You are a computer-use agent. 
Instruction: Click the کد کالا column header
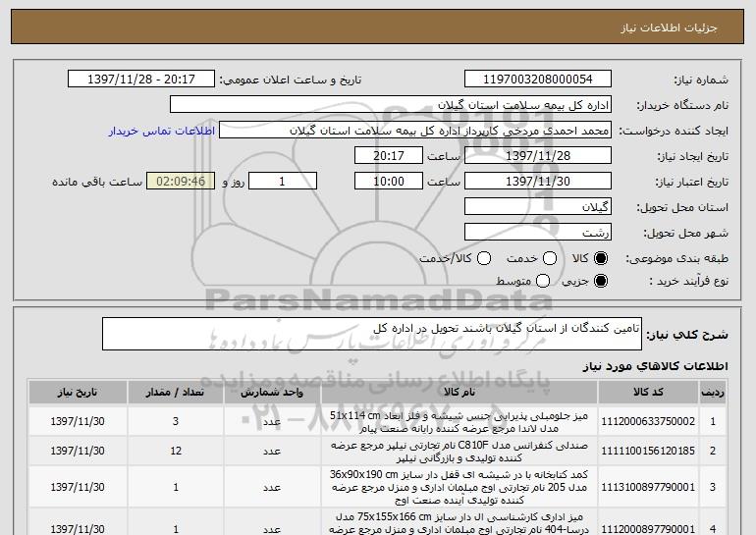pos(648,393)
